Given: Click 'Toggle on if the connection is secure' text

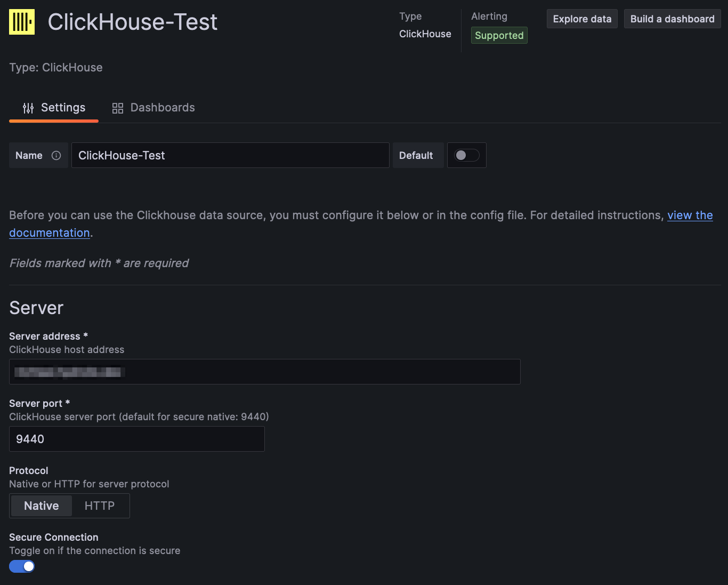Looking at the screenshot, I should coord(95,551).
